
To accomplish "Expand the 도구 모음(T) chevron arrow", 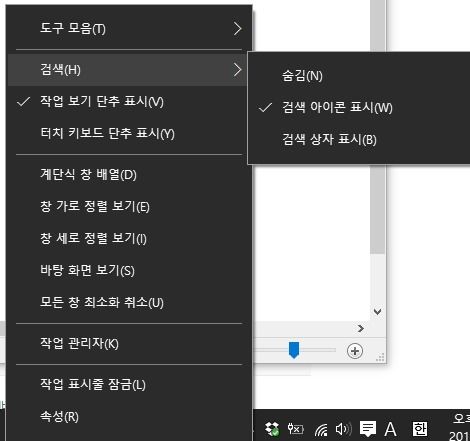I will [x=237, y=29].
